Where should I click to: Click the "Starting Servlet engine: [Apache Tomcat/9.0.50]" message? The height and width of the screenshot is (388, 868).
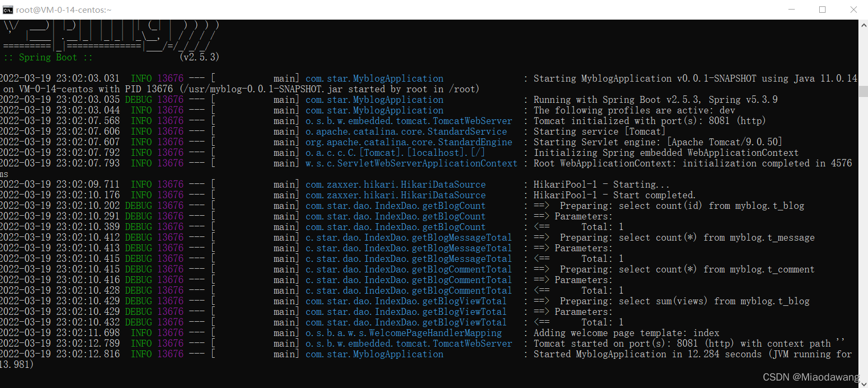coord(657,142)
